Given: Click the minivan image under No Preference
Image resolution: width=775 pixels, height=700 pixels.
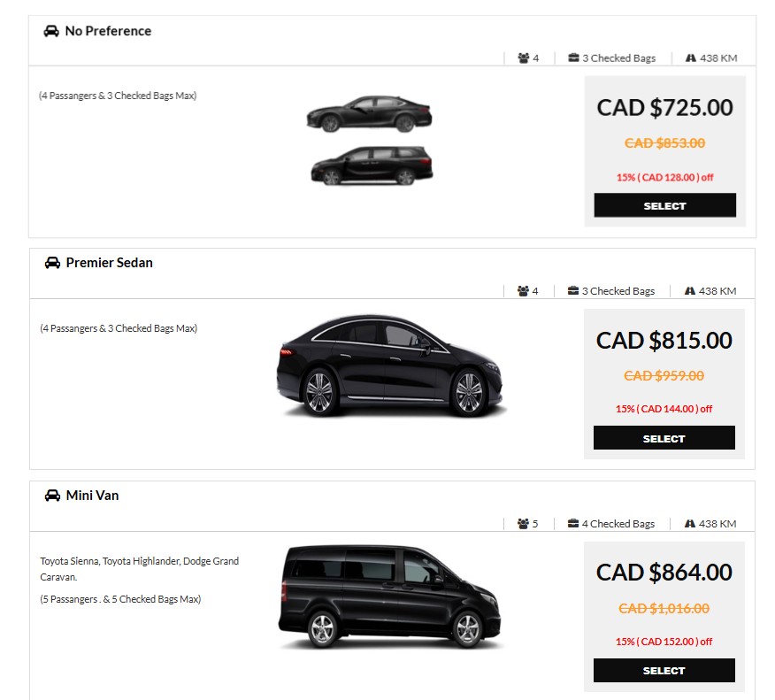Looking at the screenshot, I should (372, 165).
